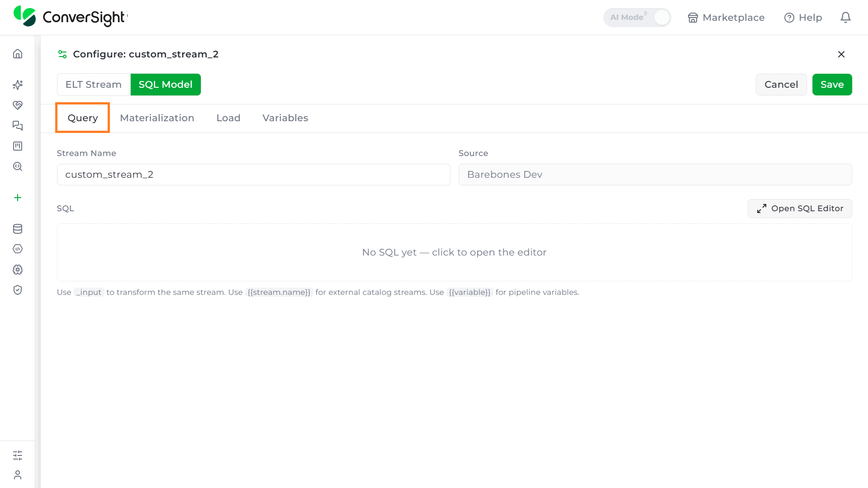Click the sliders preferences icon at sidebar bottom
Viewport: 868px width, 488px height.
[18, 455]
